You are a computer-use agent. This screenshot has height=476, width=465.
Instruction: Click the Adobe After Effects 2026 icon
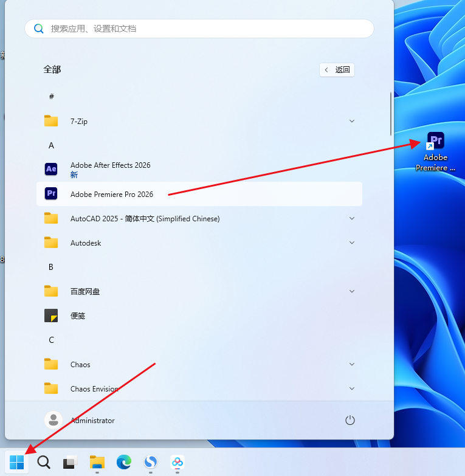(x=51, y=169)
